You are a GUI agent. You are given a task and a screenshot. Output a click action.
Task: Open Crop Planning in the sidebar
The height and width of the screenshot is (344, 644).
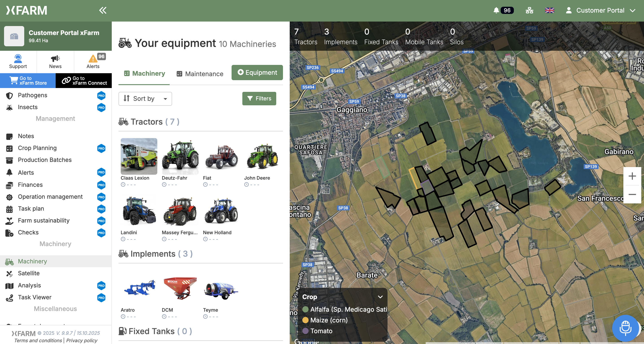(x=55, y=148)
